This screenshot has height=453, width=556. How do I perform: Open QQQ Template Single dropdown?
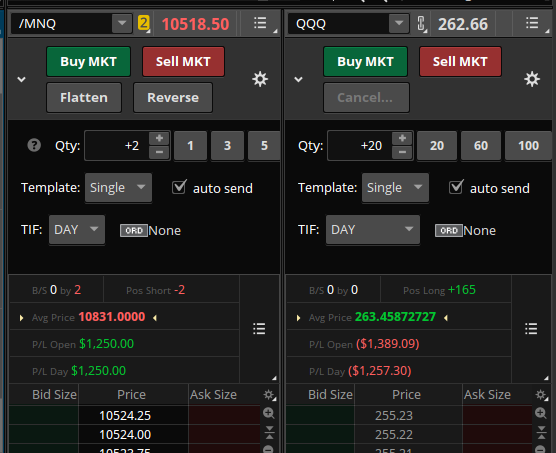point(395,188)
